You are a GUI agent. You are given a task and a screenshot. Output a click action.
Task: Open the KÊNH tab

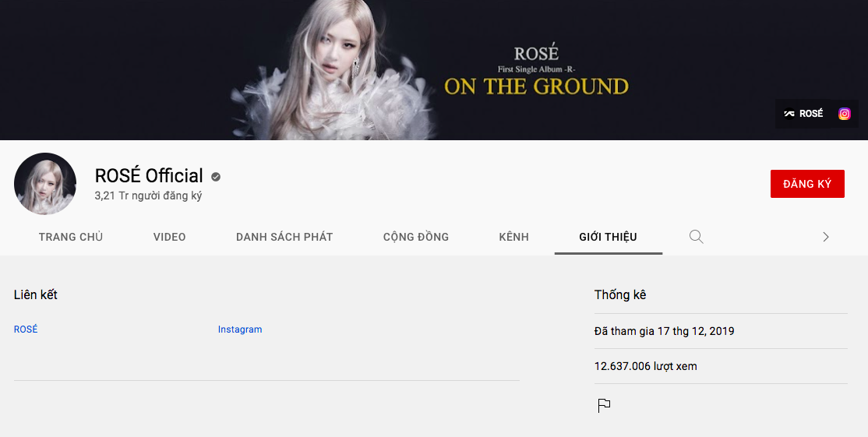513,237
